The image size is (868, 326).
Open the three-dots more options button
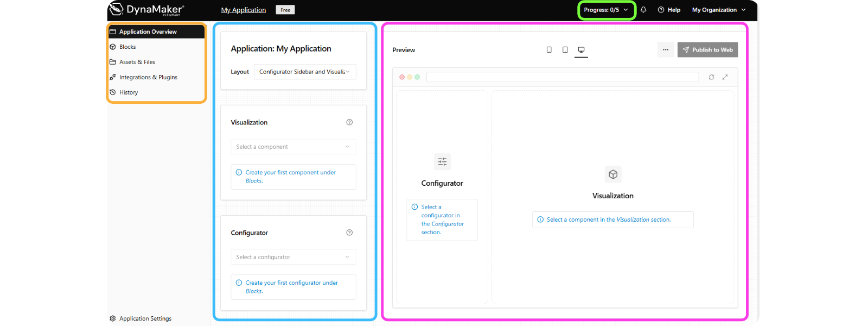tap(666, 49)
